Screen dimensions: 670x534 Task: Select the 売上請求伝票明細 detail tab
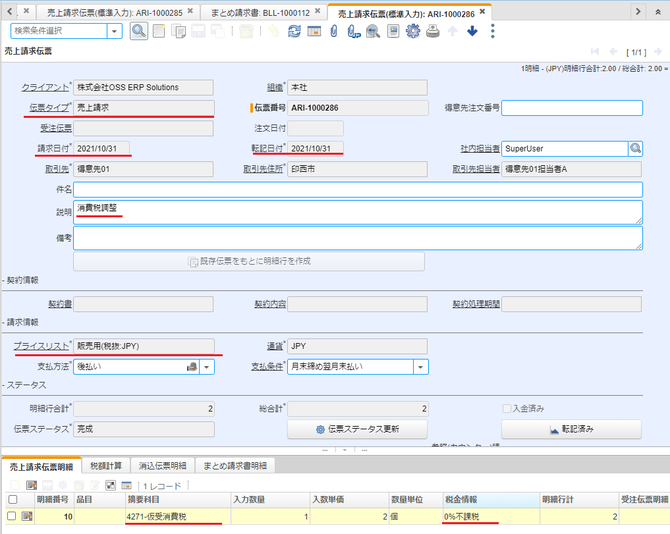(x=41, y=467)
